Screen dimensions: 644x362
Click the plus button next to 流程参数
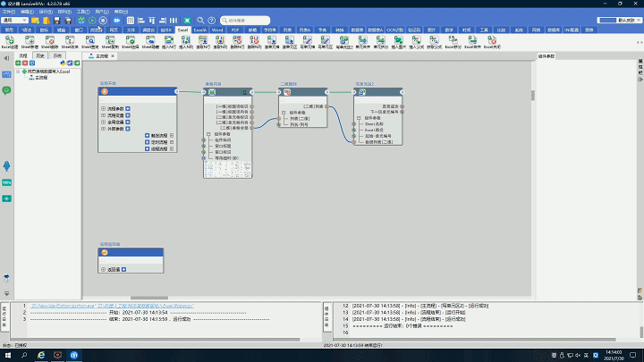pos(128,109)
